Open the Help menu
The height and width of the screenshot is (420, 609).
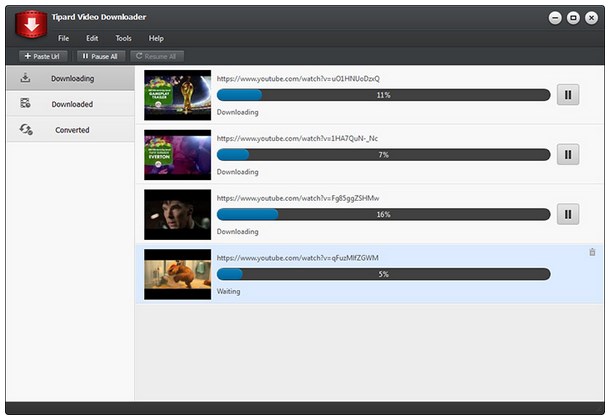(x=156, y=38)
